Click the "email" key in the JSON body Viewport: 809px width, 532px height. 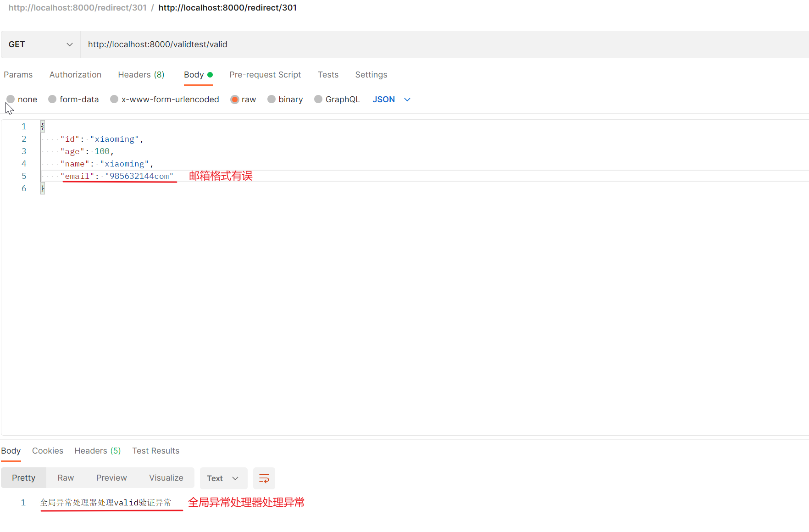point(78,176)
